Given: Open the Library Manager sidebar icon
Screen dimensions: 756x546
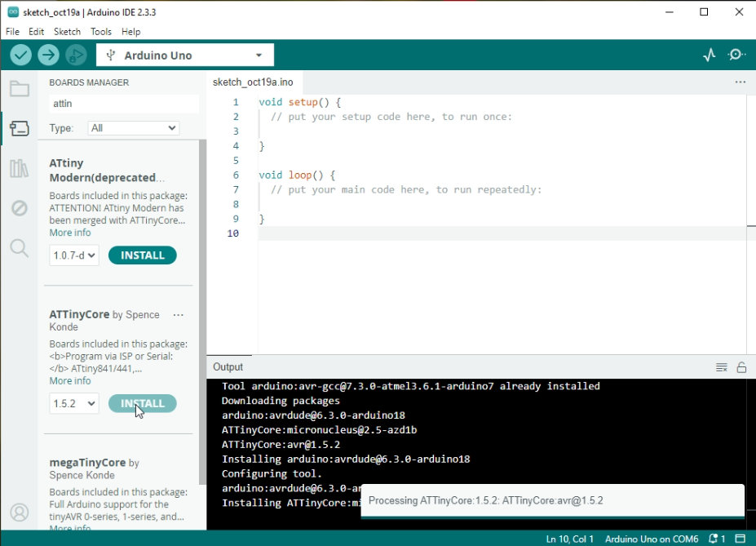Looking at the screenshot, I should (20, 168).
